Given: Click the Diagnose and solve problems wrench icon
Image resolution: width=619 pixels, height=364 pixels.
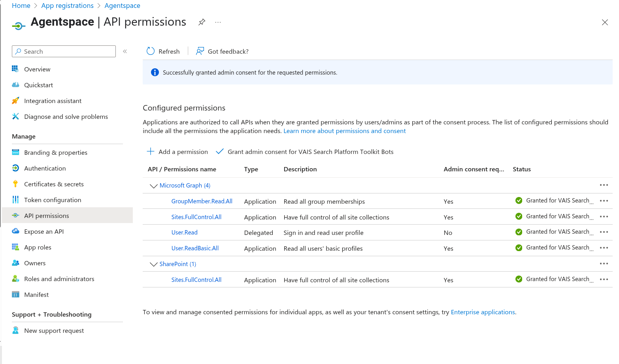Looking at the screenshot, I should pyautogui.click(x=15, y=116).
